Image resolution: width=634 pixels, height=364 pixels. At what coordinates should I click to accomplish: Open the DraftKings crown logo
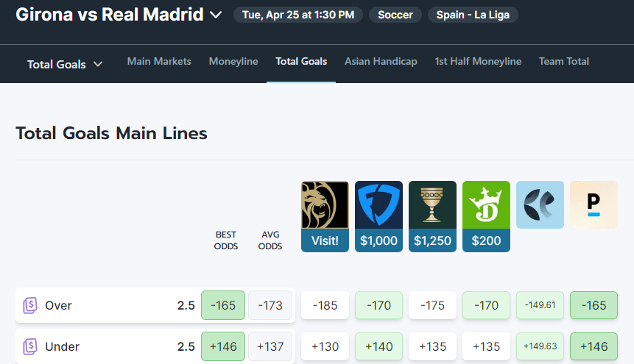(x=486, y=205)
